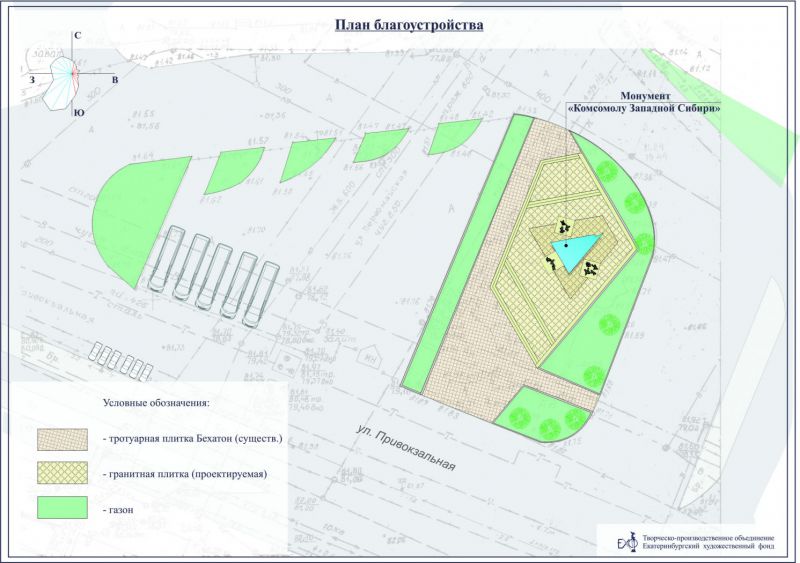Screen dimensions: 800x563
Task: Click the Ekaterinburg Art Fund logo
Action: (625, 540)
